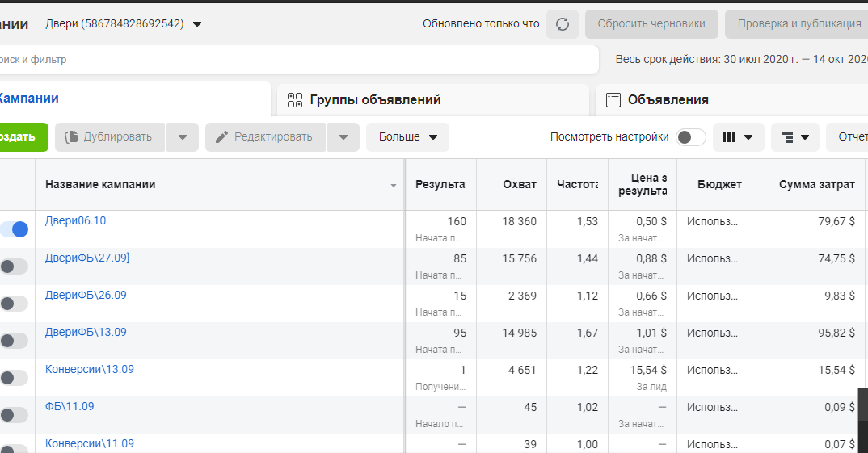The height and width of the screenshot is (453, 868).
Task: Select the frequency value 1,67
Action: point(588,333)
